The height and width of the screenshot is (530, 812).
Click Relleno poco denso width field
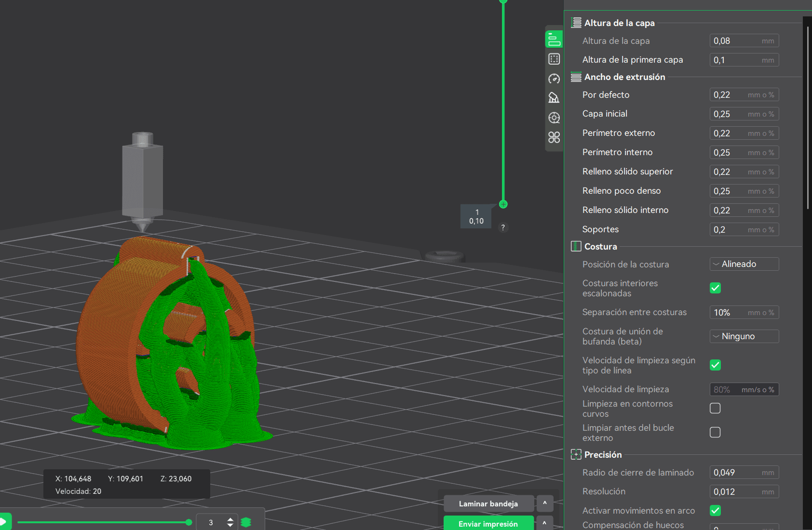tap(744, 191)
